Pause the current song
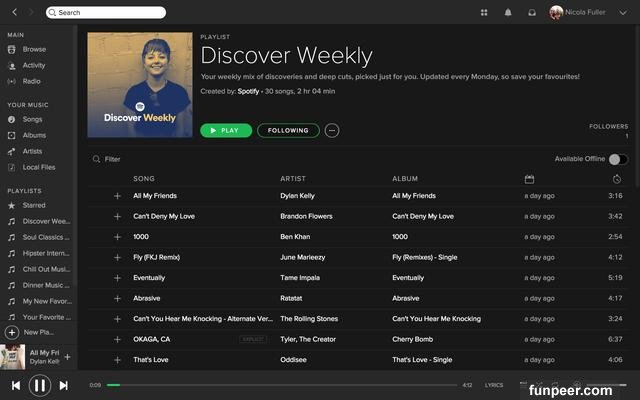The image size is (640, 400). click(39, 385)
